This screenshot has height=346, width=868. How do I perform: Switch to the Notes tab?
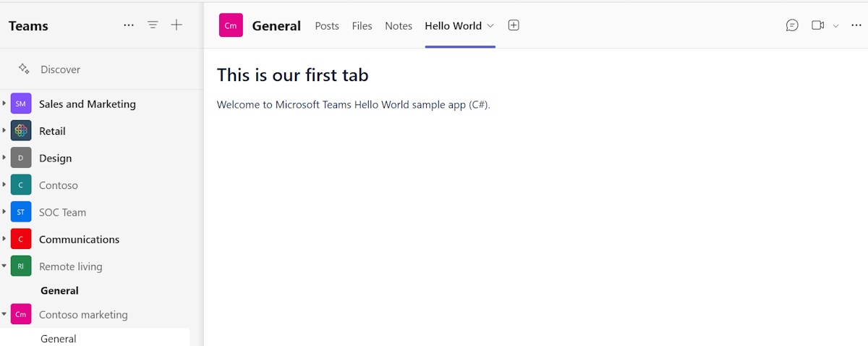(x=399, y=25)
